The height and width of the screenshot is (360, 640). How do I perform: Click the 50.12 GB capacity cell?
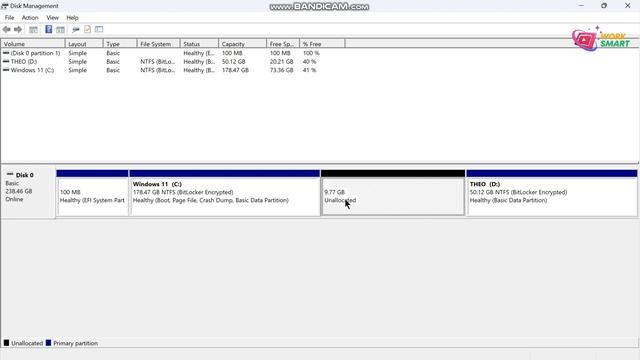233,62
